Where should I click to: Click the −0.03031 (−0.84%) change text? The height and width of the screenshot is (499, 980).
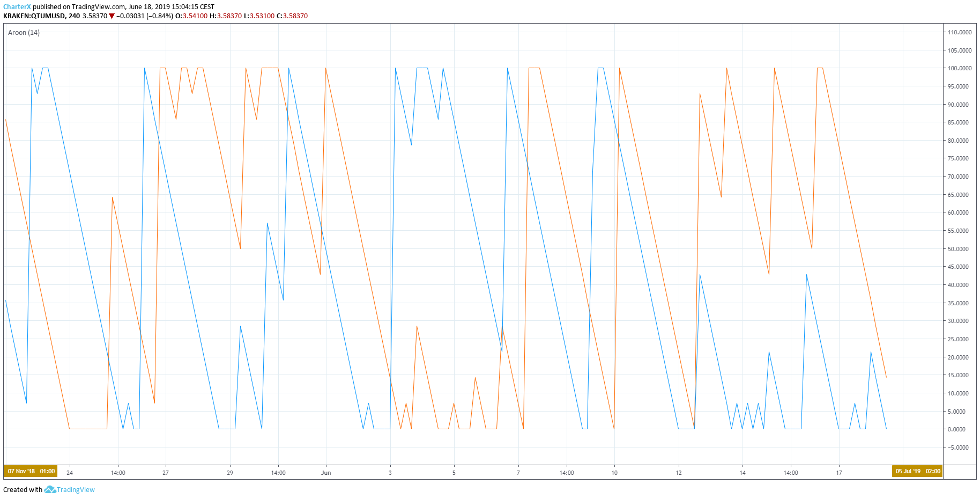[x=145, y=16]
